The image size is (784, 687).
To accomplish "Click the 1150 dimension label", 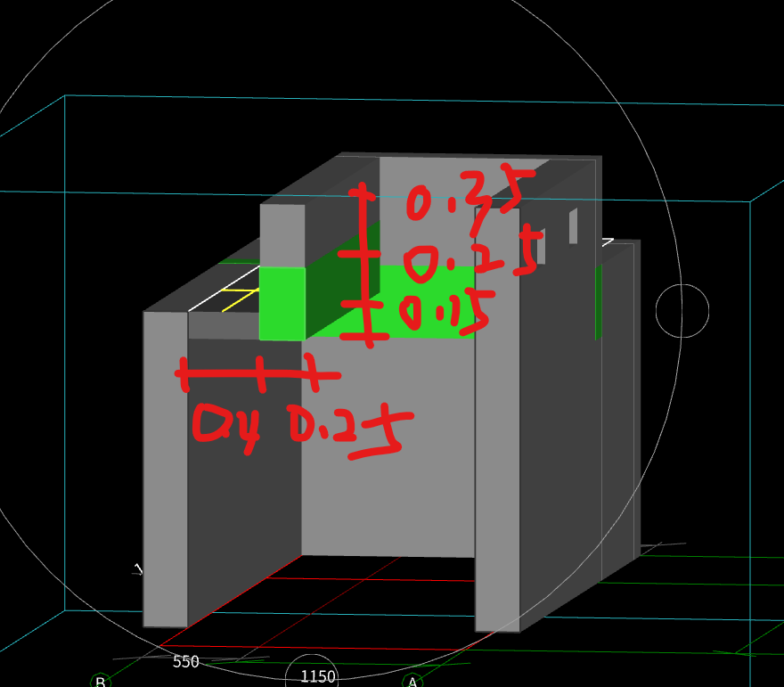I will [318, 676].
